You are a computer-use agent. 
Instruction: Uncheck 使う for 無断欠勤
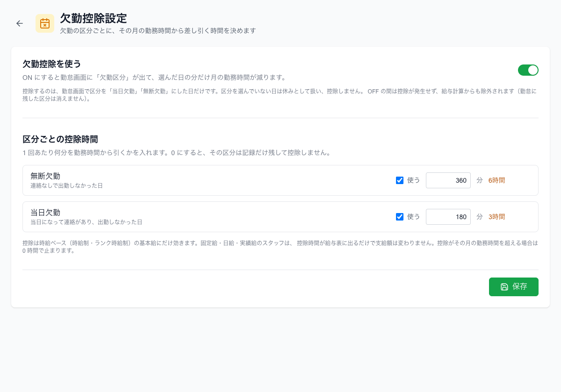[400, 180]
